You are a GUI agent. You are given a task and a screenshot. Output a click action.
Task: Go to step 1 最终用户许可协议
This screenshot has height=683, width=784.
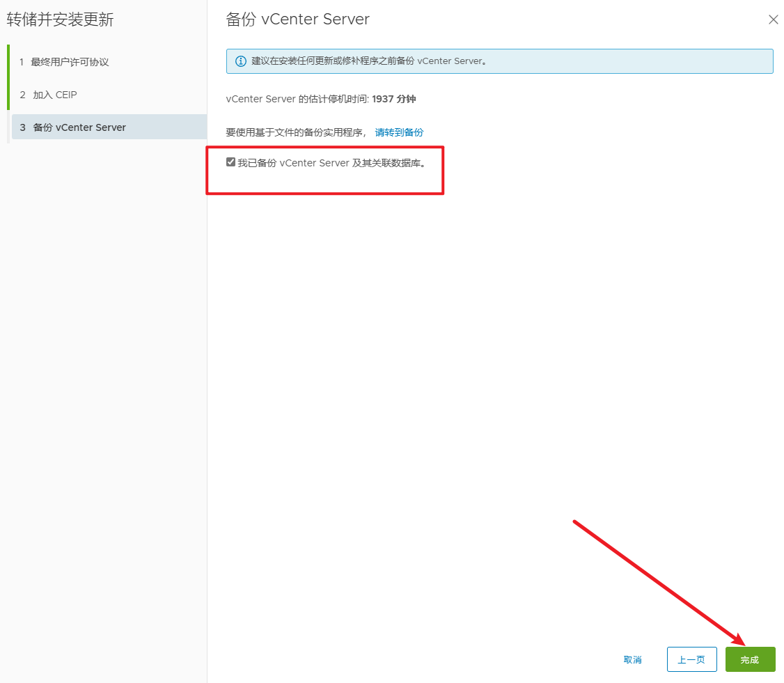point(70,62)
